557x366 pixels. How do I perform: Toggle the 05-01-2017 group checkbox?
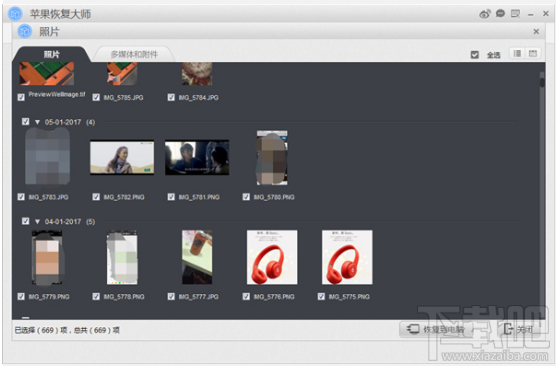click(x=26, y=122)
